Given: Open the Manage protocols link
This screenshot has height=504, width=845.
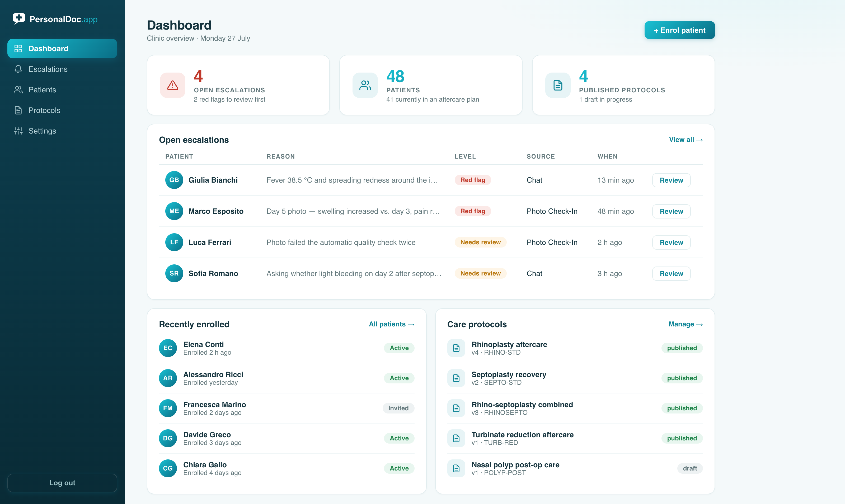Looking at the screenshot, I should [x=685, y=324].
